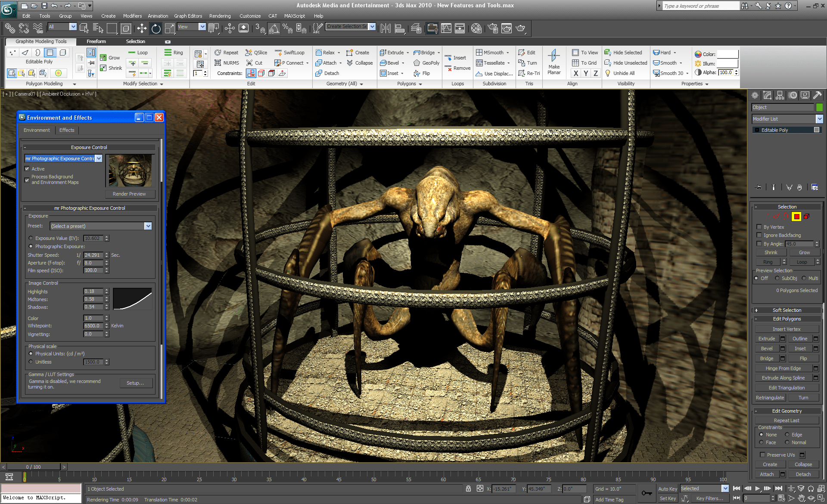The image size is (827, 504).
Task: Select the Bevel tool icon
Action: pos(384,62)
